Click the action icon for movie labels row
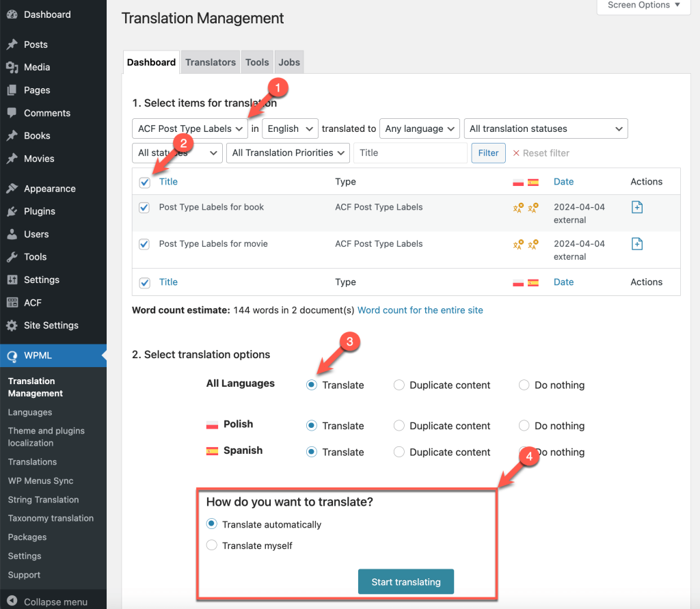Image resolution: width=700 pixels, height=609 pixels. click(x=637, y=244)
